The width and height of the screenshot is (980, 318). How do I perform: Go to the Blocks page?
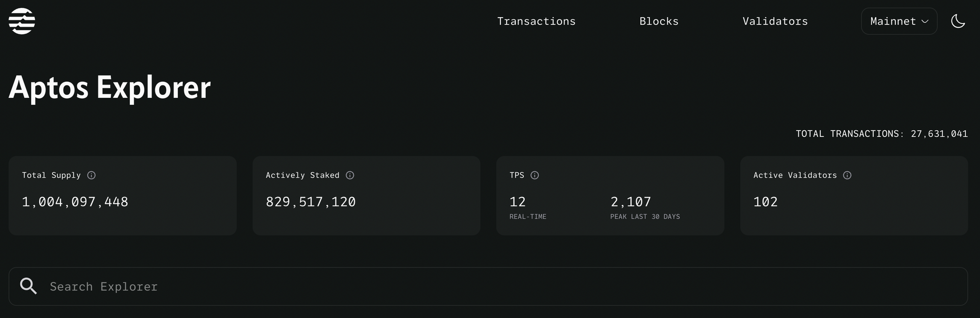[659, 22]
